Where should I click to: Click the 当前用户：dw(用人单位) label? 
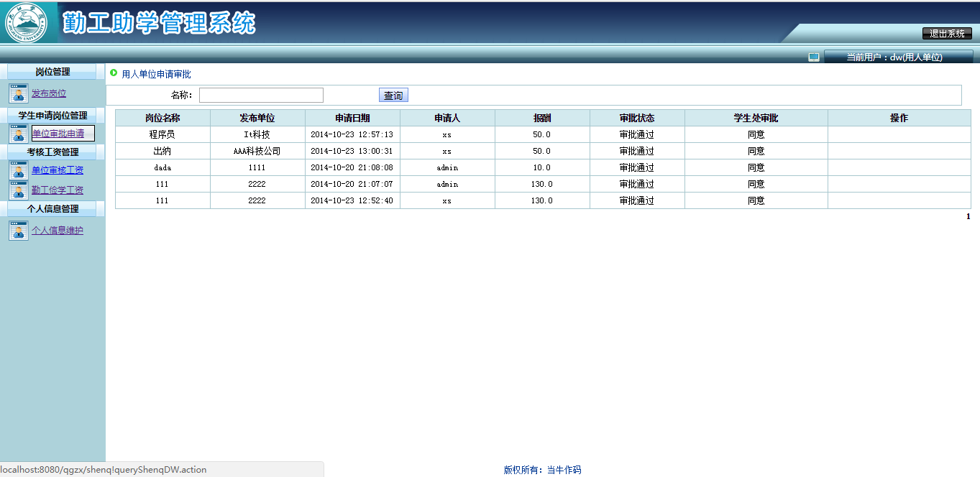894,57
